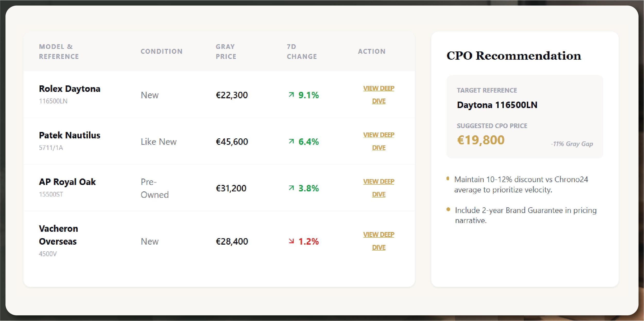This screenshot has width=644, height=321.
Task: Open View Deep Dive for AP Royal Oak
Action: [x=379, y=188]
